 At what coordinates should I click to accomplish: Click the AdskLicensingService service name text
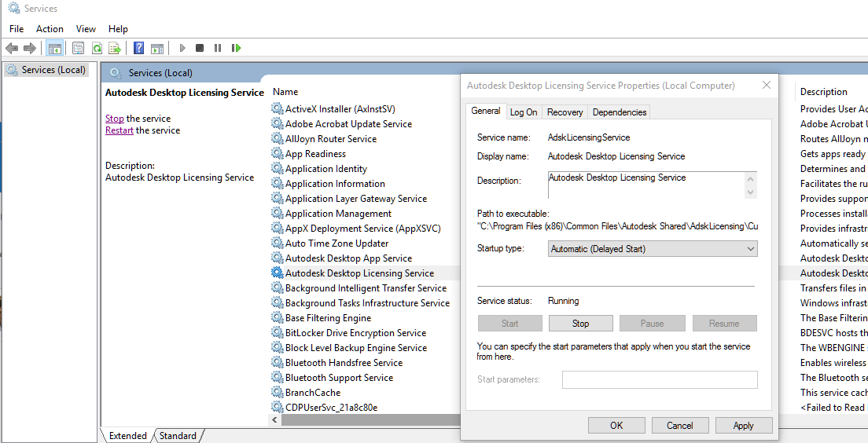(x=588, y=137)
